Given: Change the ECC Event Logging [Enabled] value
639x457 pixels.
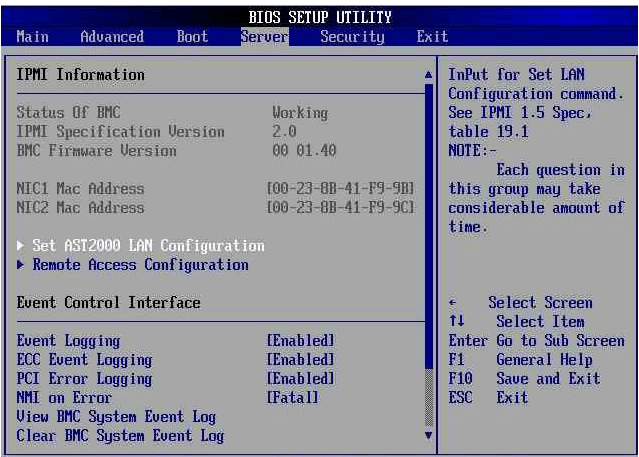Looking at the screenshot, I should point(300,360).
